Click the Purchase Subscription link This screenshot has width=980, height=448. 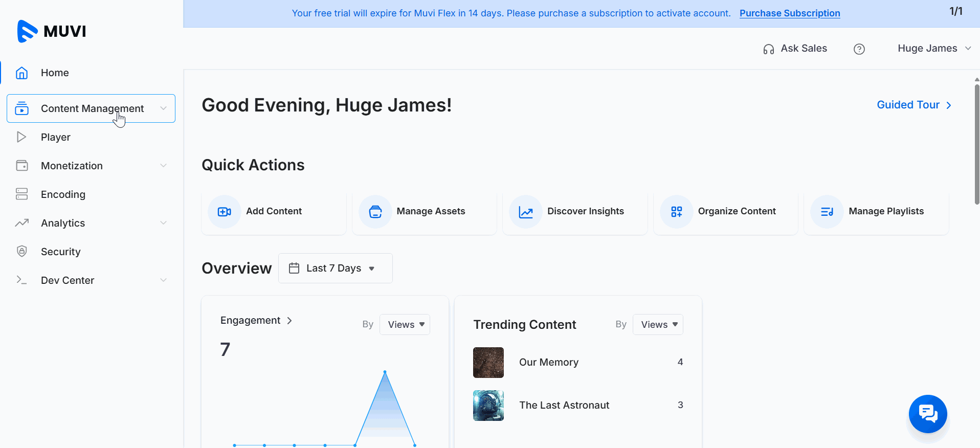point(789,13)
